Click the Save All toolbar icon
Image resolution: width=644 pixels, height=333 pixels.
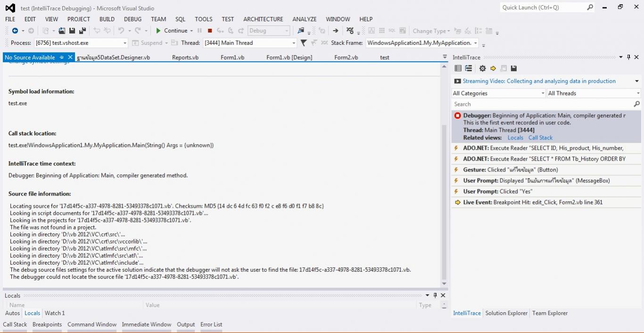pos(83,31)
